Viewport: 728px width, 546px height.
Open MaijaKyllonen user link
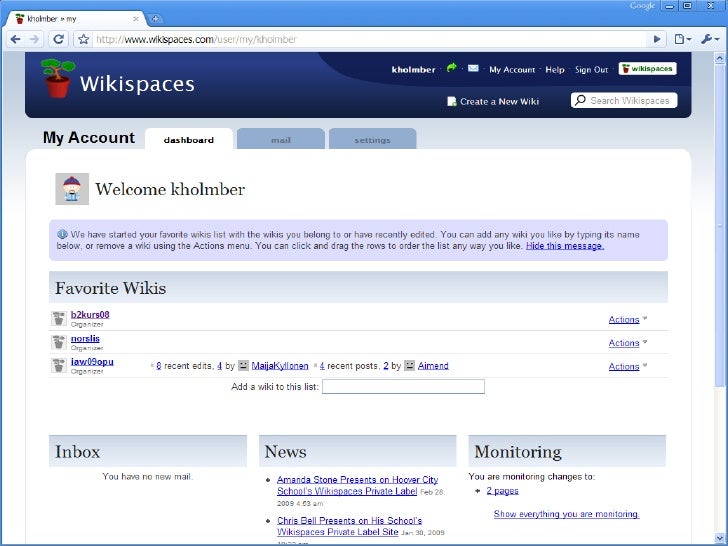pos(280,366)
